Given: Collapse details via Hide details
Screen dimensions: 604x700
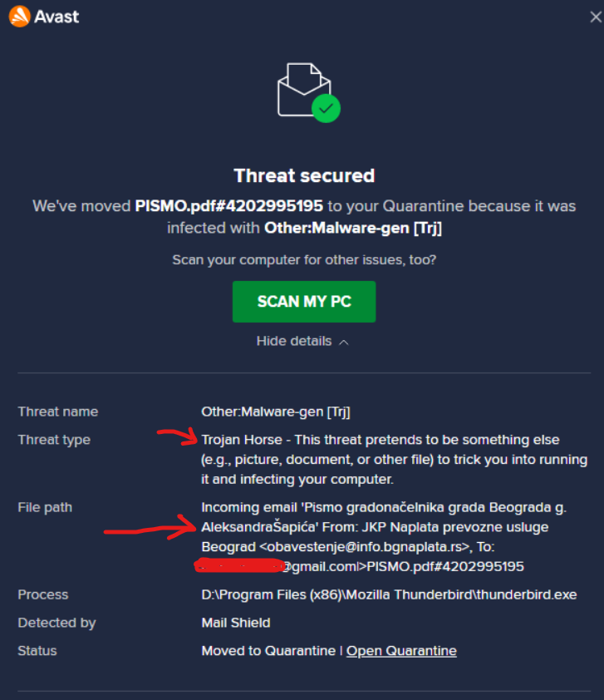Looking at the screenshot, I should [294, 341].
